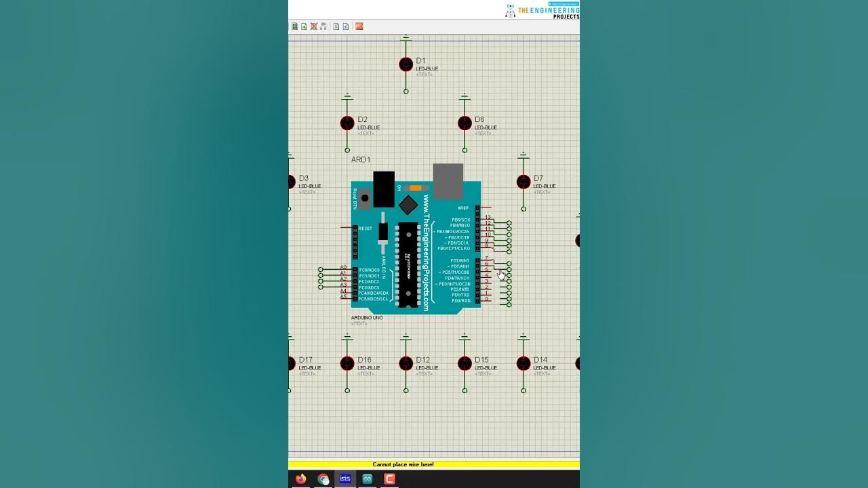Click the ground symbol above D7
This screenshot has width=868, height=488.
pos(524,156)
